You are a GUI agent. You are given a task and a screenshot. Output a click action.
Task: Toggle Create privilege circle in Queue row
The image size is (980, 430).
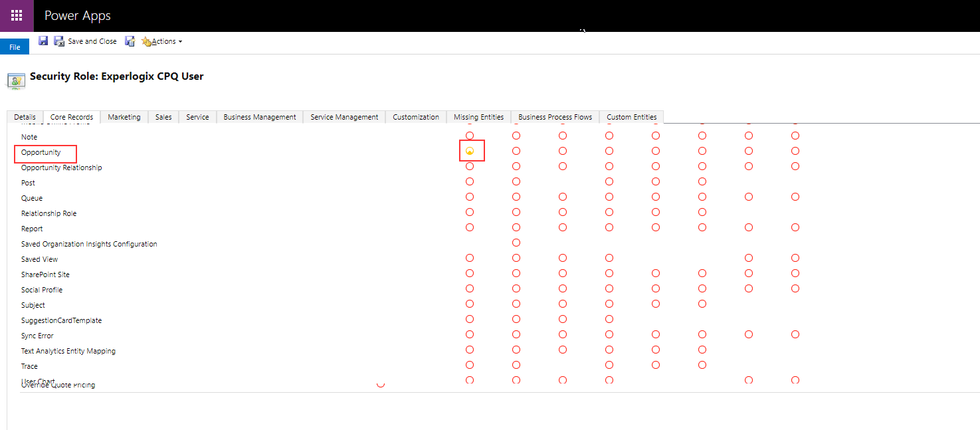(470, 197)
